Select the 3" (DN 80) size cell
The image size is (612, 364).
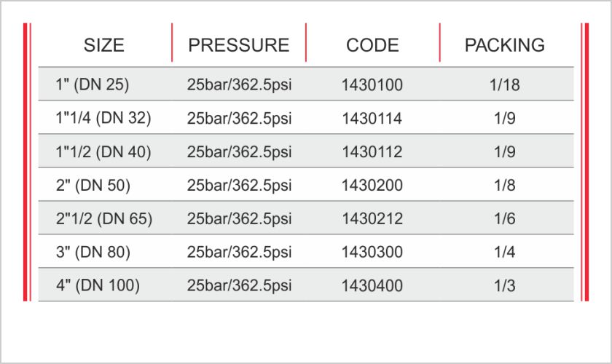tap(93, 253)
